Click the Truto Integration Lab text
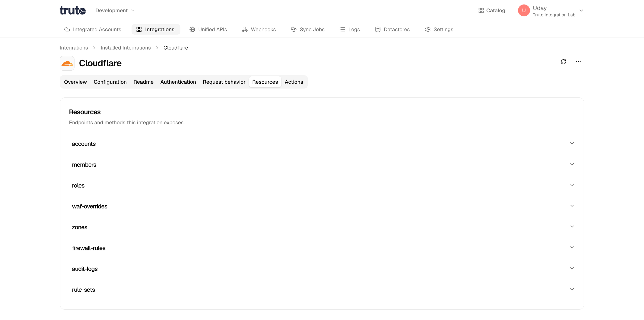 coord(554,15)
